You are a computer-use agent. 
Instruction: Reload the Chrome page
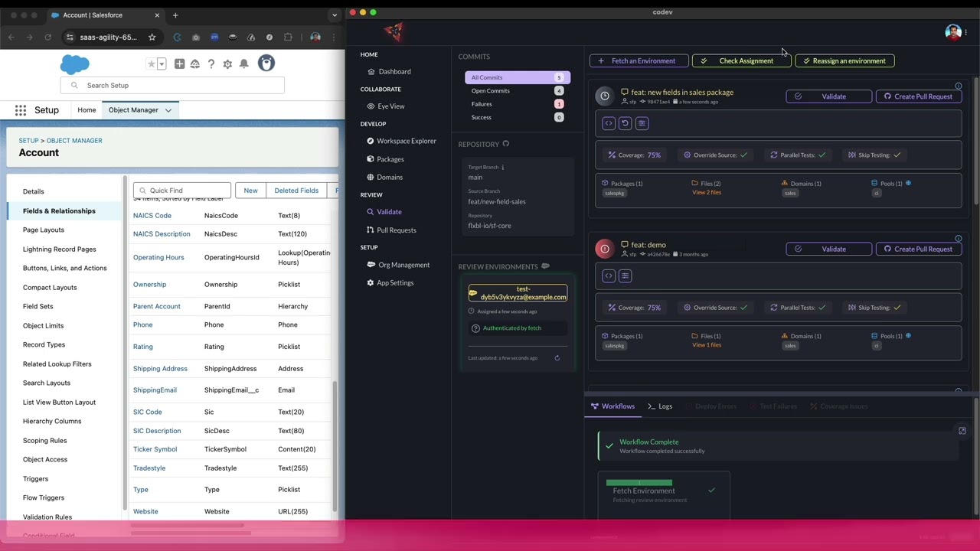(x=47, y=37)
